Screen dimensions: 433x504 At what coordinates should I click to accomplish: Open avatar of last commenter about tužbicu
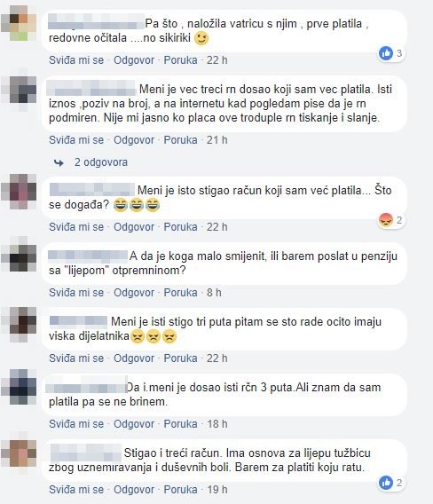[19, 453]
